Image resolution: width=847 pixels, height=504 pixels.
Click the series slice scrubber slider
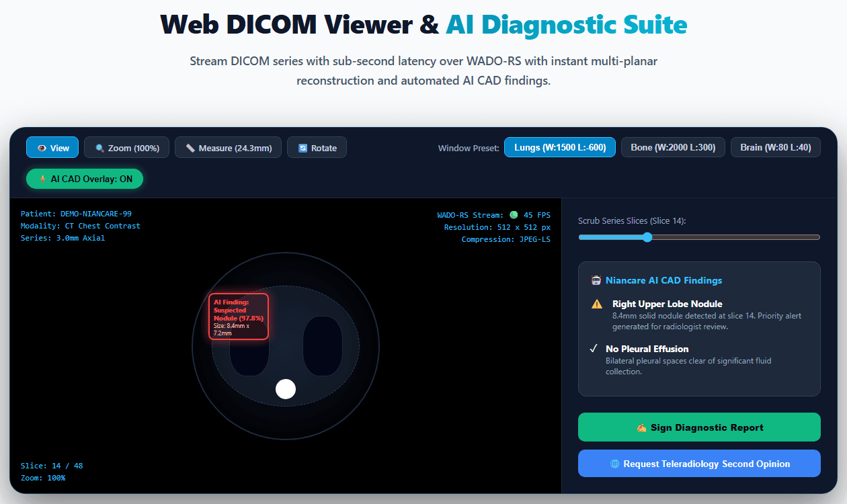pyautogui.click(x=699, y=237)
